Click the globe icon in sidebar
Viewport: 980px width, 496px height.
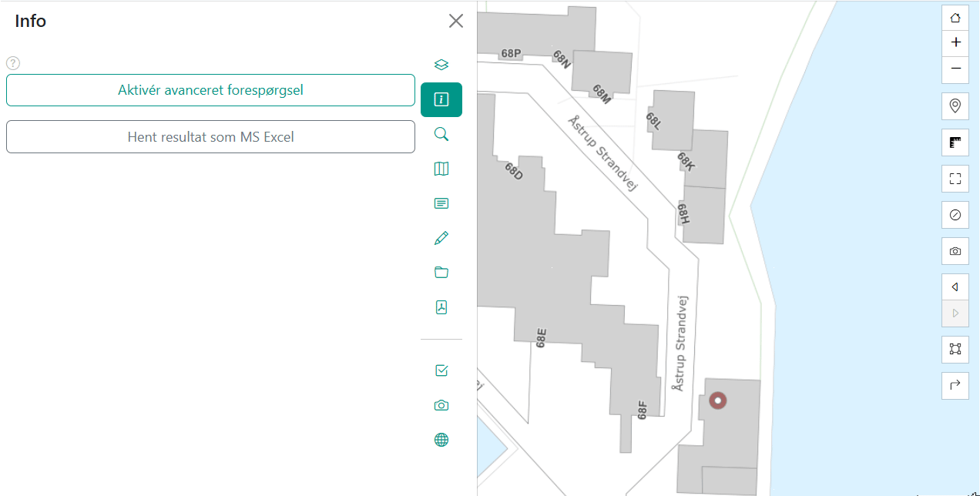(x=441, y=440)
